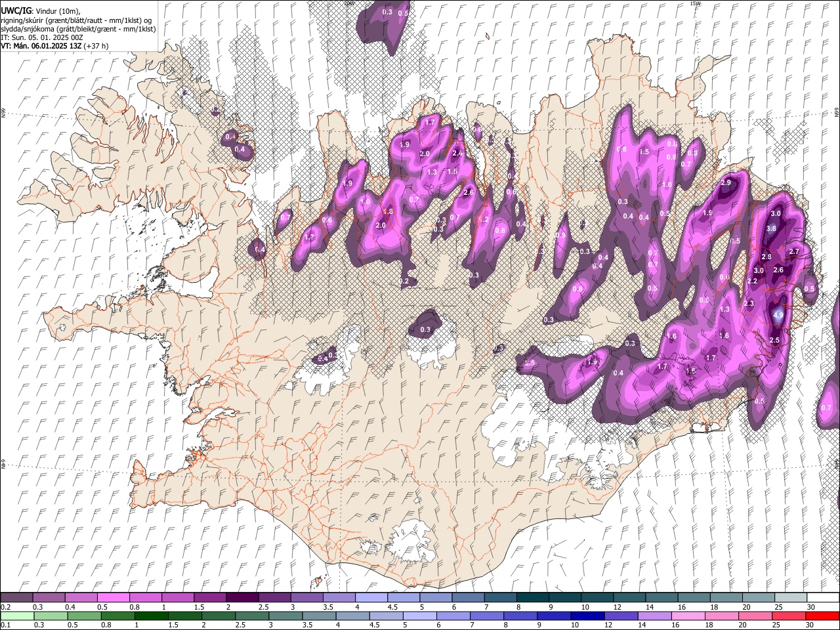
Task: Click the 2.7 value label near the east coast
Action: tap(794, 251)
